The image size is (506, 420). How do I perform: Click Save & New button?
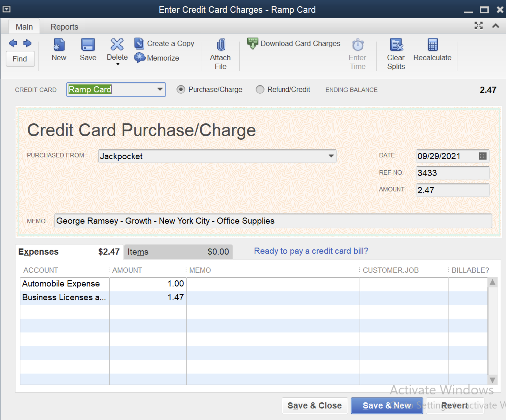tap(387, 406)
